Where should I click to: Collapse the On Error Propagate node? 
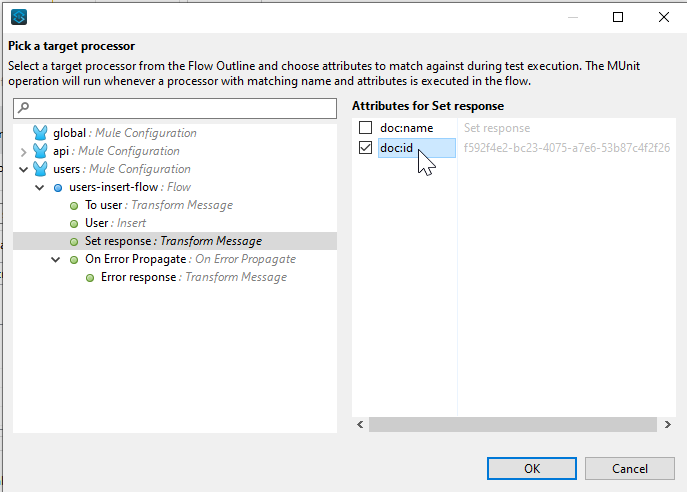click(56, 259)
